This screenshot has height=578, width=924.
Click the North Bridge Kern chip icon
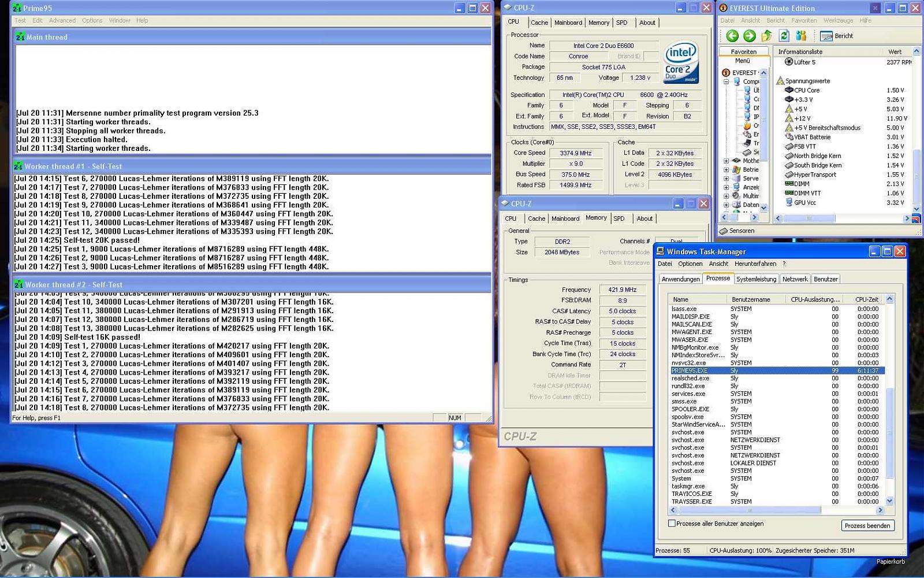(789, 155)
